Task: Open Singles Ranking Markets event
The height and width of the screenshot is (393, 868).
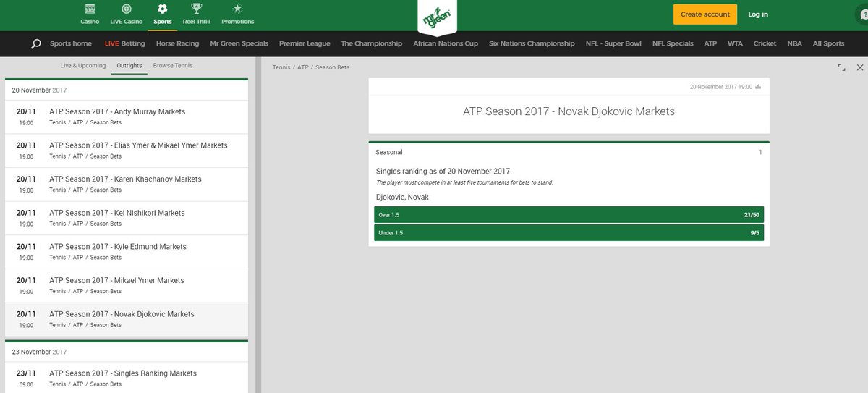Action: (127, 378)
